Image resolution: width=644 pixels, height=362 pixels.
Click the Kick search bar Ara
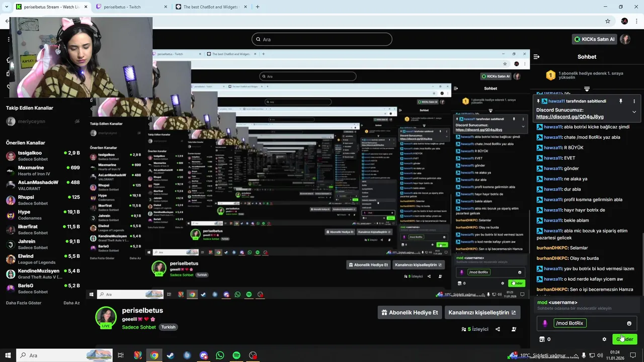[322, 39]
